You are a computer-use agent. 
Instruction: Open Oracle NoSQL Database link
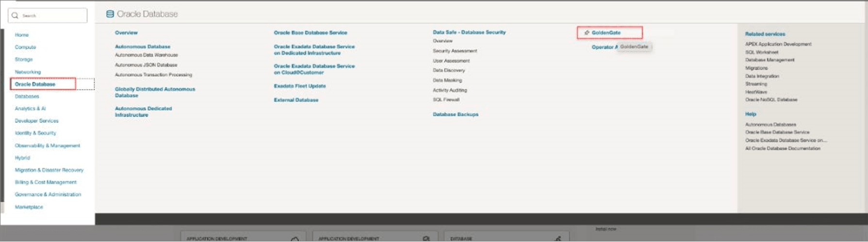coord(771,99)
